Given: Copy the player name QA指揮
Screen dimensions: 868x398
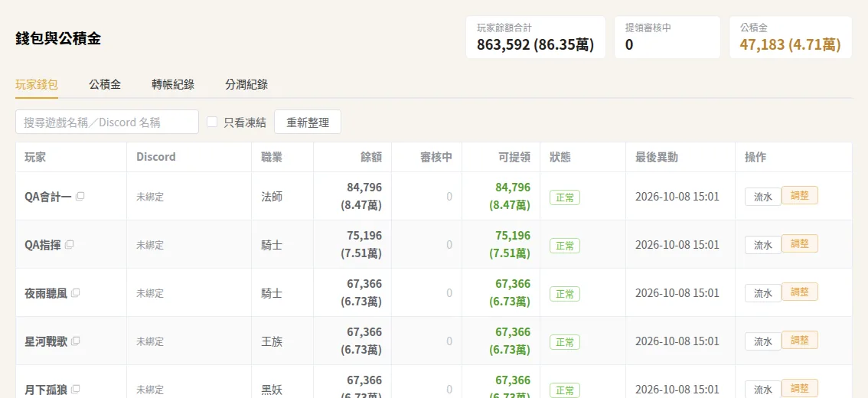Looking at the screenshot, I should pos(70,244).
